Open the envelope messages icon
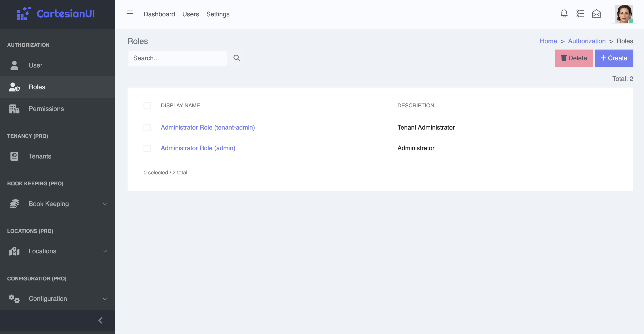The image size is (644, 334). (596, 14)
